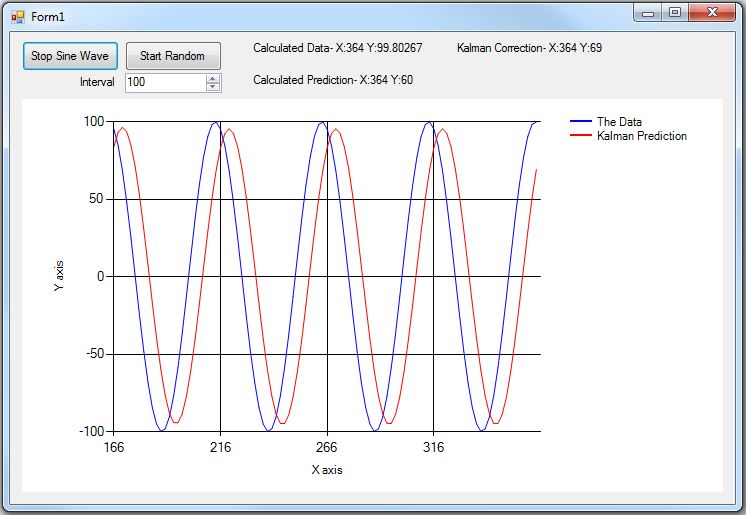Image resolution: width=746 pixels, height=515 pixels.
Task: Minimize the Form1 window
Action: pyautogui.click(x=648, y=13)
